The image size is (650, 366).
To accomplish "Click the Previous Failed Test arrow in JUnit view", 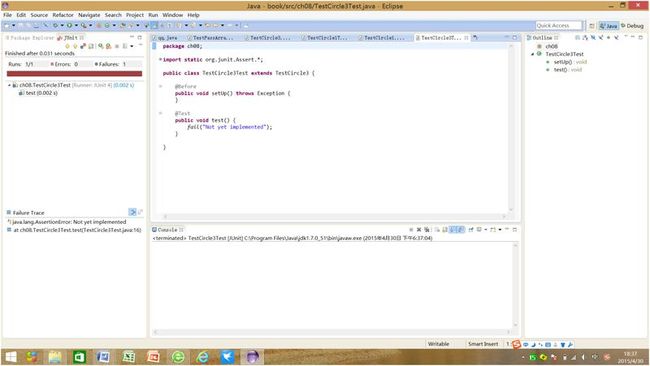I will (75, 46).
